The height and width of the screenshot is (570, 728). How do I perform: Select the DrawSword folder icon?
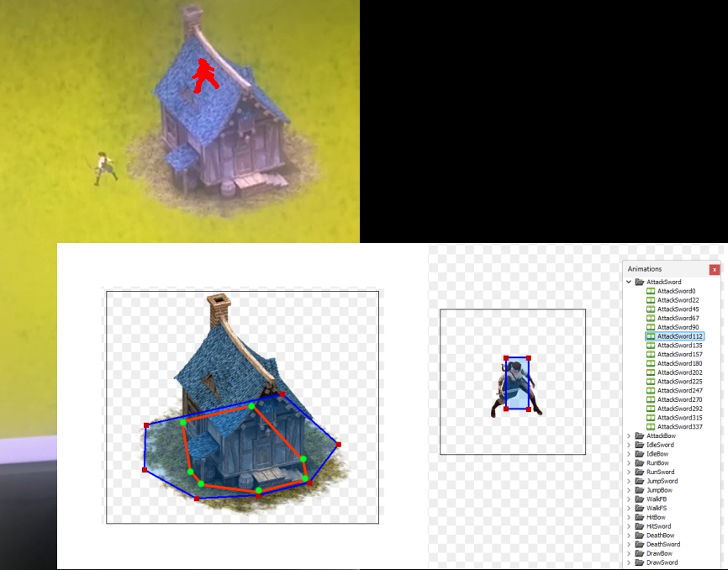click(640, 562)
